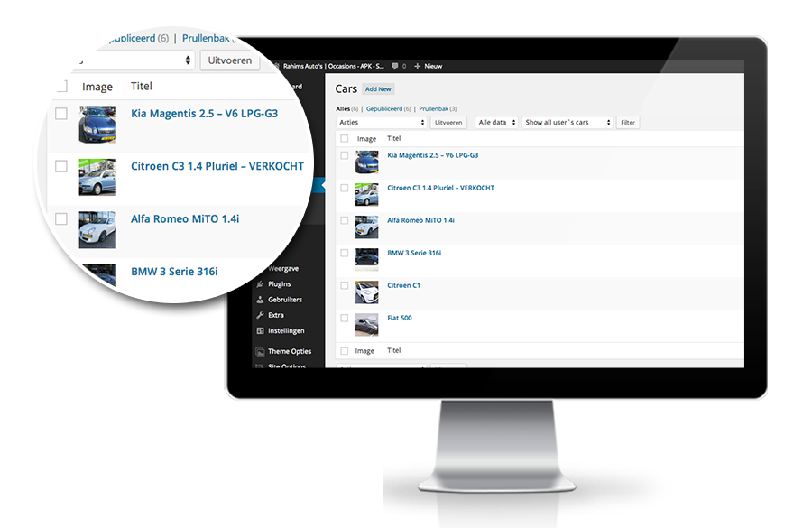Viewport: 812px width, 528px height.
Task: Open Weergave menu in sidebar
Action: pos(283,268)
